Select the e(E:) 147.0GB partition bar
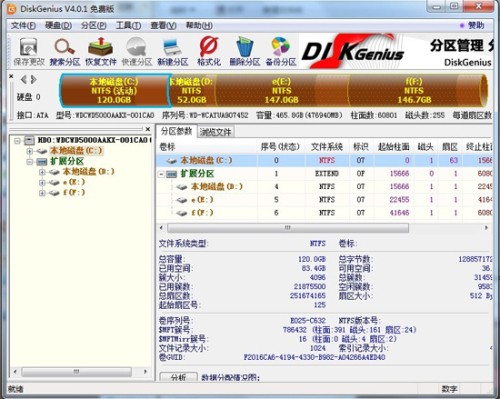 tap(282, 90)
